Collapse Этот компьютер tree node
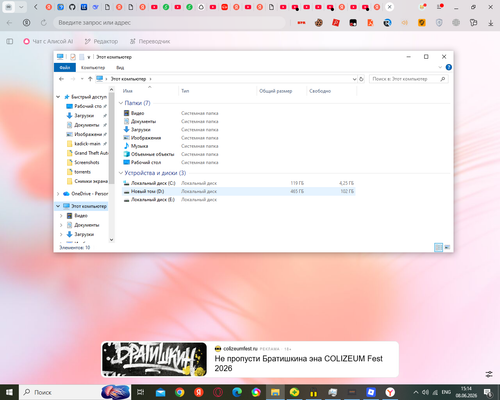The image size is (500, 400). [58, 206]
